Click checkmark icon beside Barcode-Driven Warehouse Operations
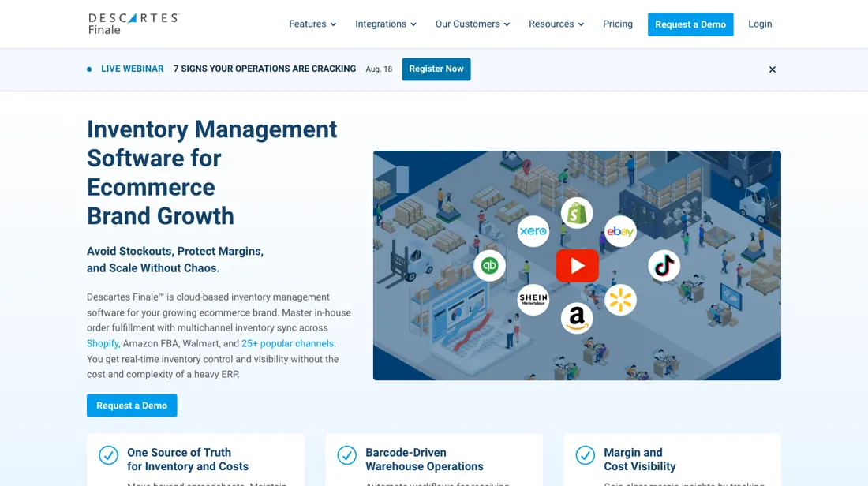This screenshot has height=486, width=868. (x=347, y=455)
